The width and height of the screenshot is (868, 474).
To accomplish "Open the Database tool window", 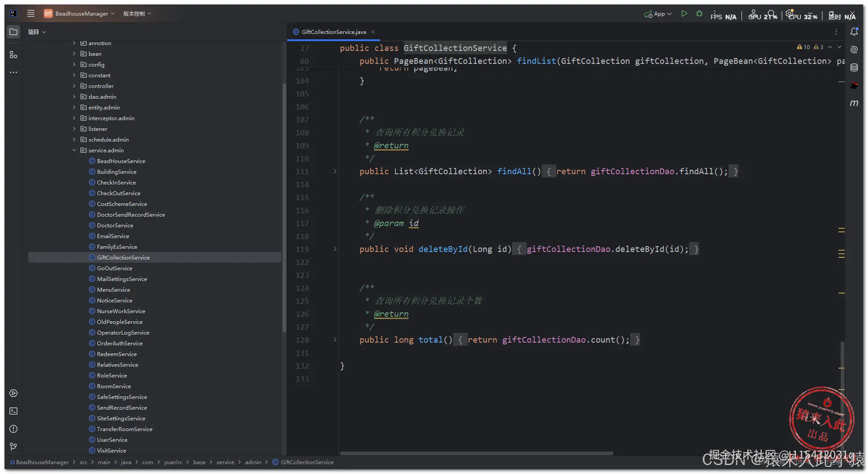I will pyautogui.click(x=854, y=67).
